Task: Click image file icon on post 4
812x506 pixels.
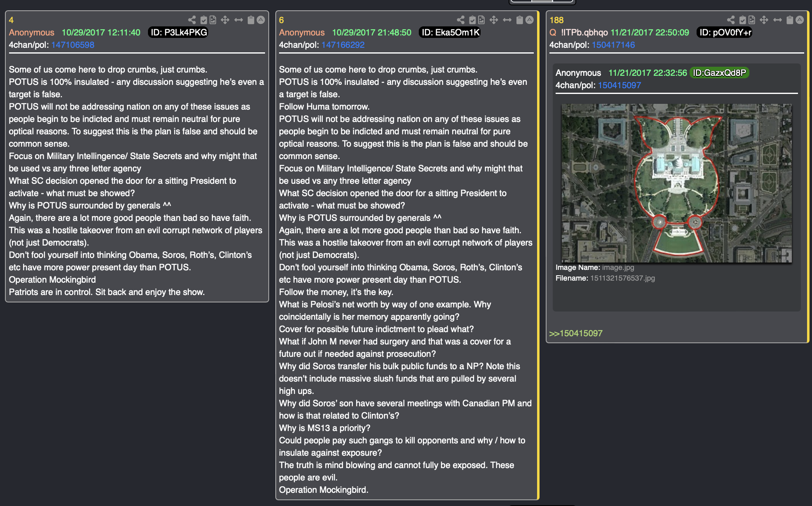Action: tap(213, 20)
